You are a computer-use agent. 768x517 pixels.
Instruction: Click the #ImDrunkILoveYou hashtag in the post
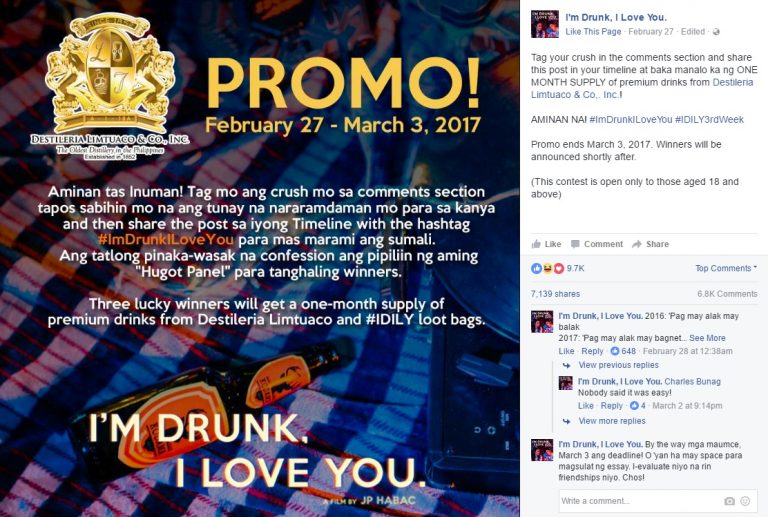tap(631, 119)
